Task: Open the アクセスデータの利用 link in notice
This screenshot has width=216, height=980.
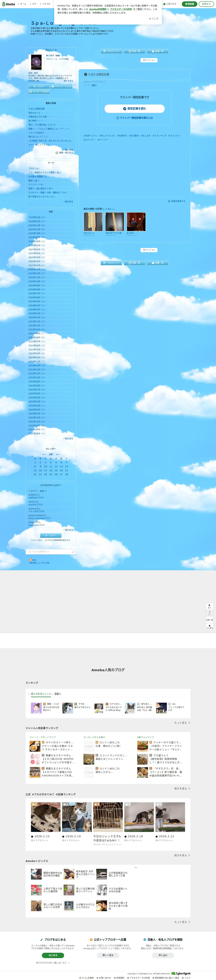Action: tap(121, 9)
